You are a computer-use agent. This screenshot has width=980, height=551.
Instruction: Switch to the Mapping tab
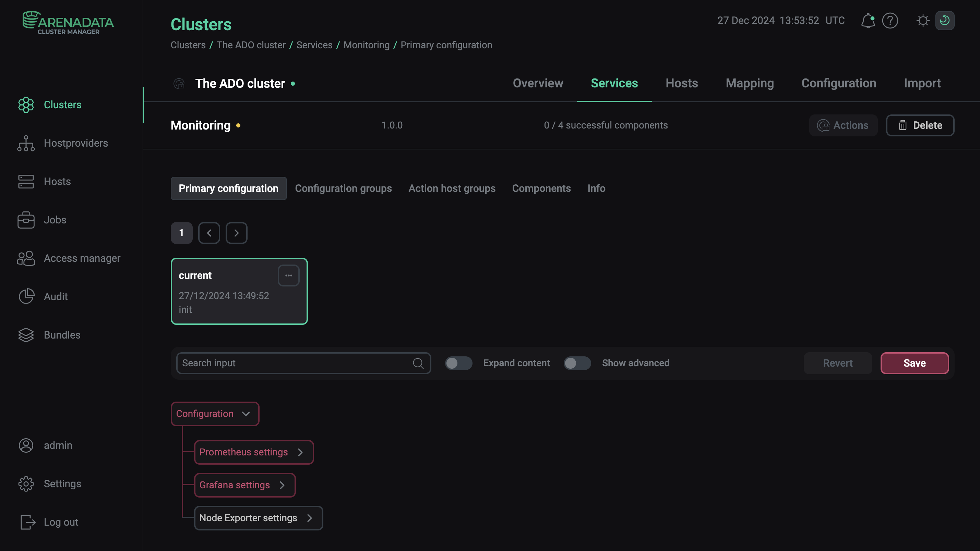(x=750, y=83)
